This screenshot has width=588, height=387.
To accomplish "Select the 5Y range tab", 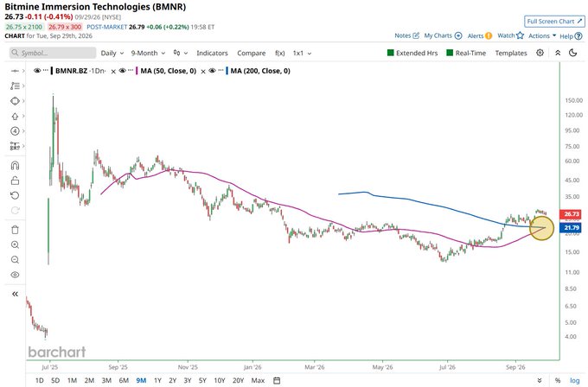I will [x=202, y=380].
